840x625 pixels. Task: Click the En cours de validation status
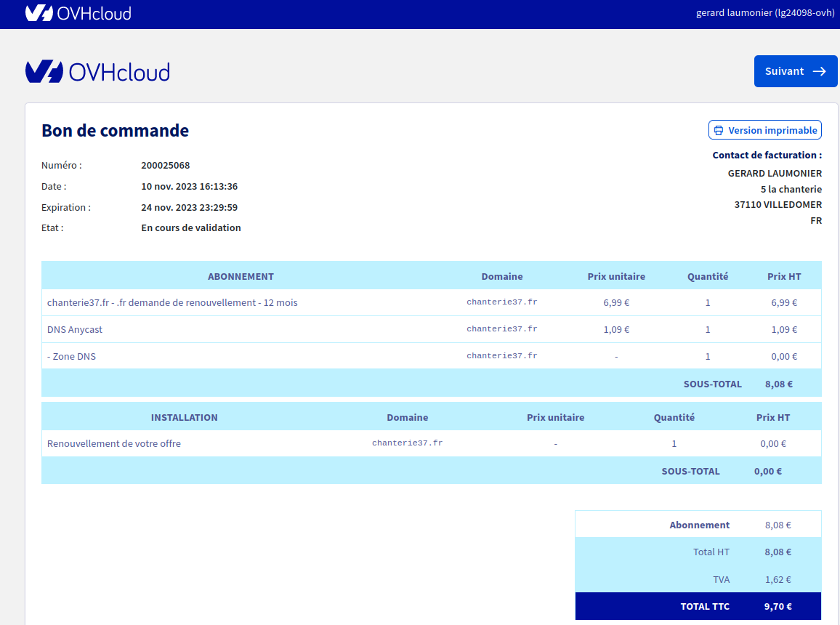tap(190, 227)
